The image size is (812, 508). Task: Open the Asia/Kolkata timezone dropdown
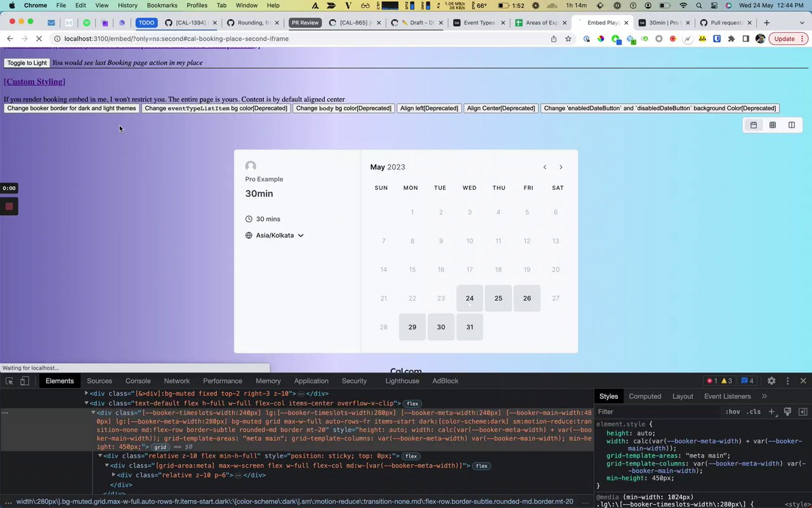tap(275, 236)
